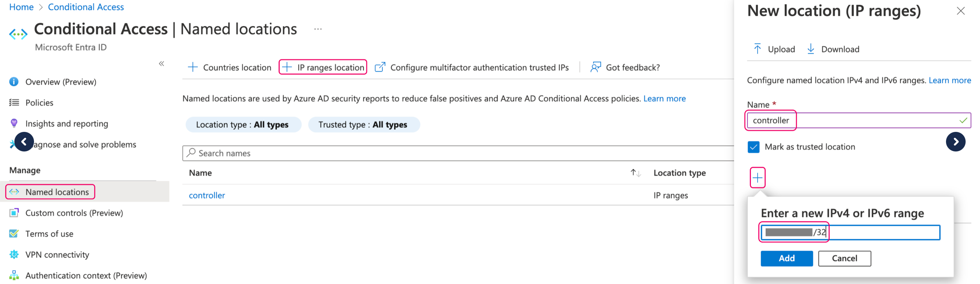Click the feedback person icon
This screenshot has height=284, width=980.
[x=595, y=67]
